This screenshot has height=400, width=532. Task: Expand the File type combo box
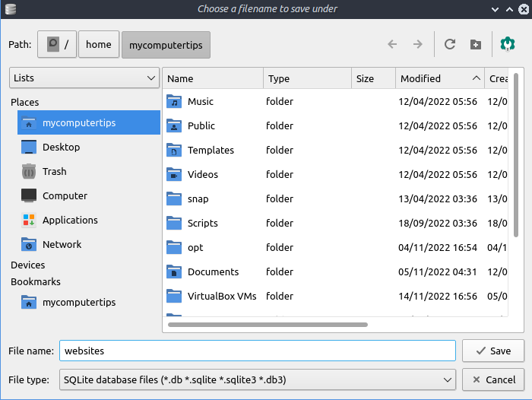(258, 379)
